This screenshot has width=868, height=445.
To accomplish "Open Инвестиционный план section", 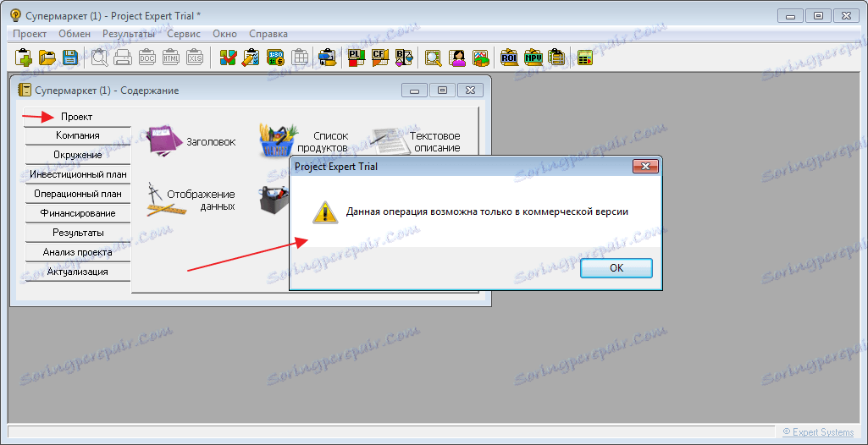I will [78, 174].
